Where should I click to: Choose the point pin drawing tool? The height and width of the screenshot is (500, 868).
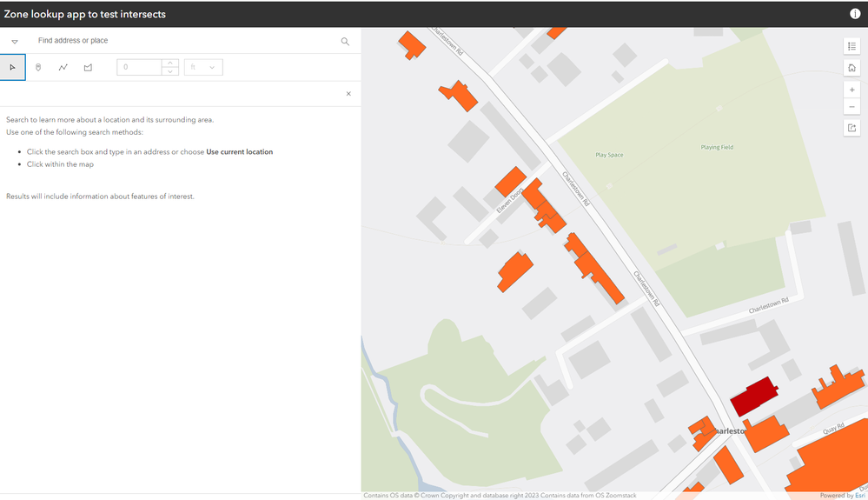point(38,67)
